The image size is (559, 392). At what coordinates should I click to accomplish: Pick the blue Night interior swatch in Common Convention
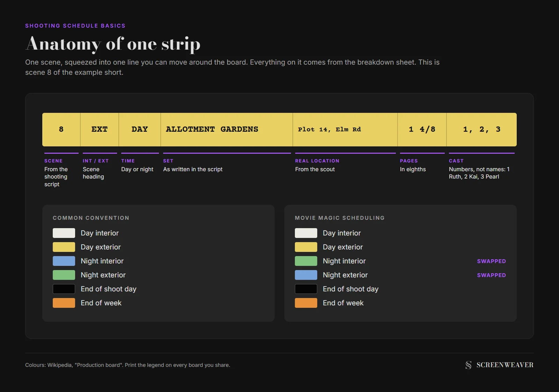click(64, 261)
